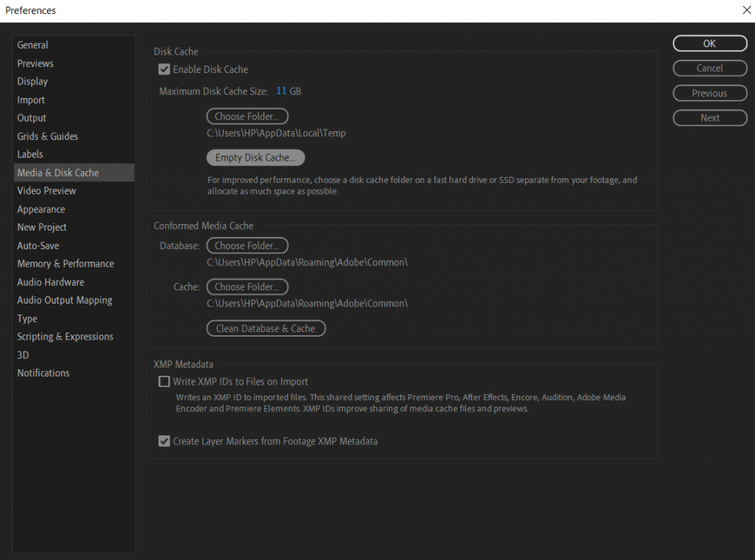Close the Preferences window with X
Image resolution: width=755 pixels, height=560 pixels.
745,10
